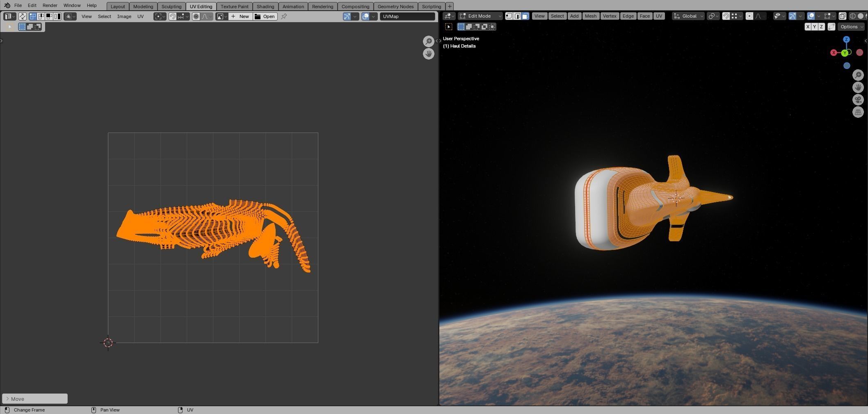Select UV face selection mode
This screenshot has height=414, width=868.
[49, 16]
